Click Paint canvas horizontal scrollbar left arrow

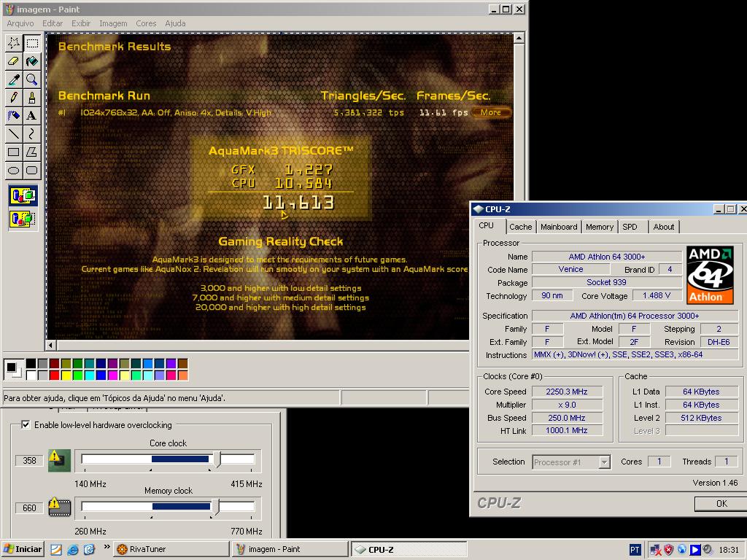[x=51, y=345]
